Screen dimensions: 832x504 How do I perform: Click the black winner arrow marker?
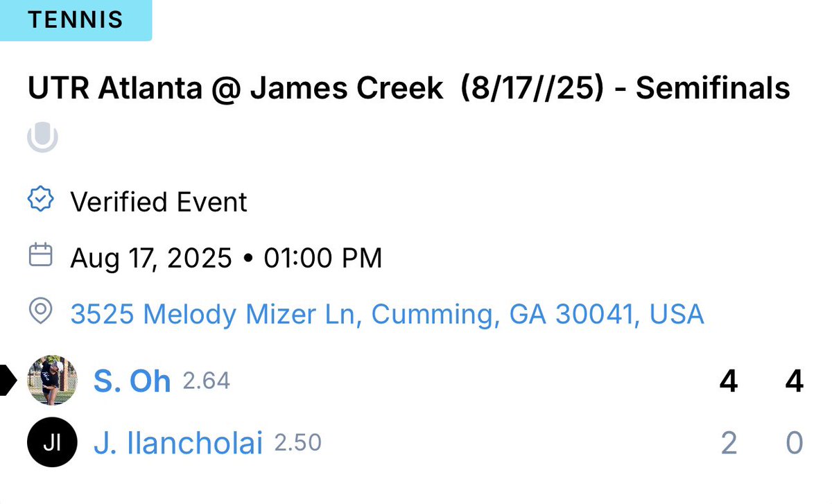(8, 381)
